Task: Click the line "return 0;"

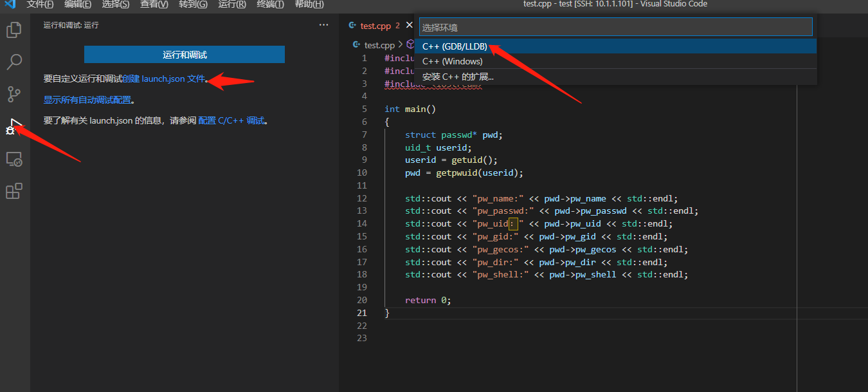Action: (428, 300)
